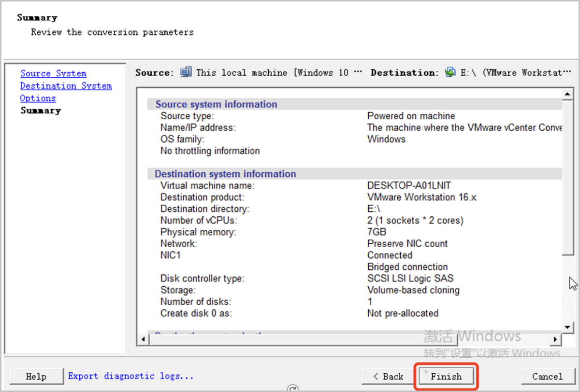Screen dimensions: 580x392
Task: Click the Name/IP address label
Action: pos(198,127)
